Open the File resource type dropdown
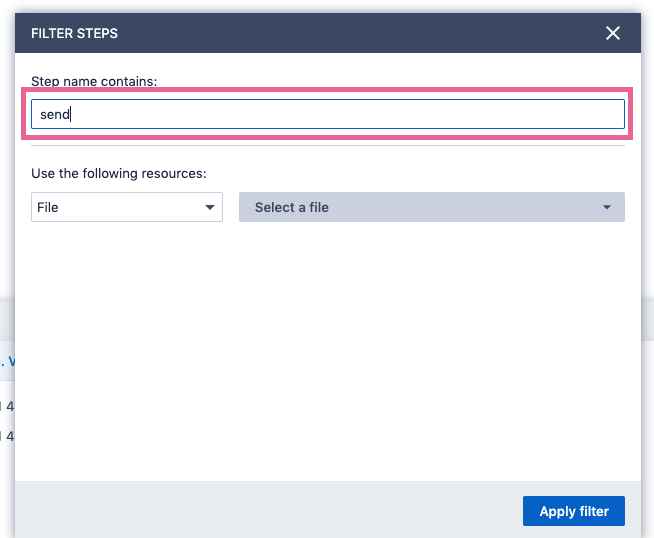This screenshot has height=538, width=654. [126, 207]
